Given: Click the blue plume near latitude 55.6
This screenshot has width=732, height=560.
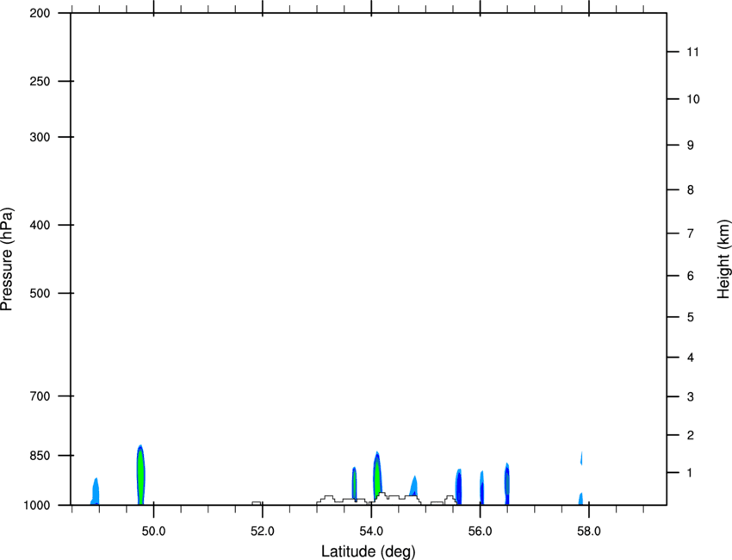Looking at the screenshot, I should pyautogui.click(x=458, y=487).
